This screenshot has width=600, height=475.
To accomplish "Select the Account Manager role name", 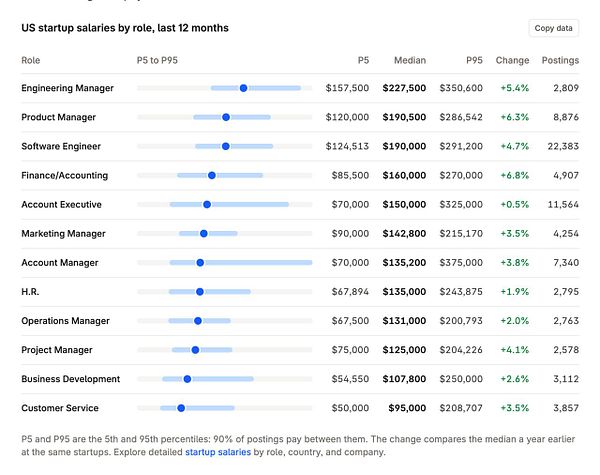I will tap(60, 263).
